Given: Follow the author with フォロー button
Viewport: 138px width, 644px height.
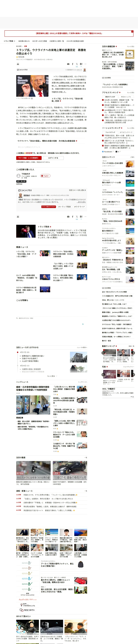Looking at the screenshot, I should (x=45, y=176).
